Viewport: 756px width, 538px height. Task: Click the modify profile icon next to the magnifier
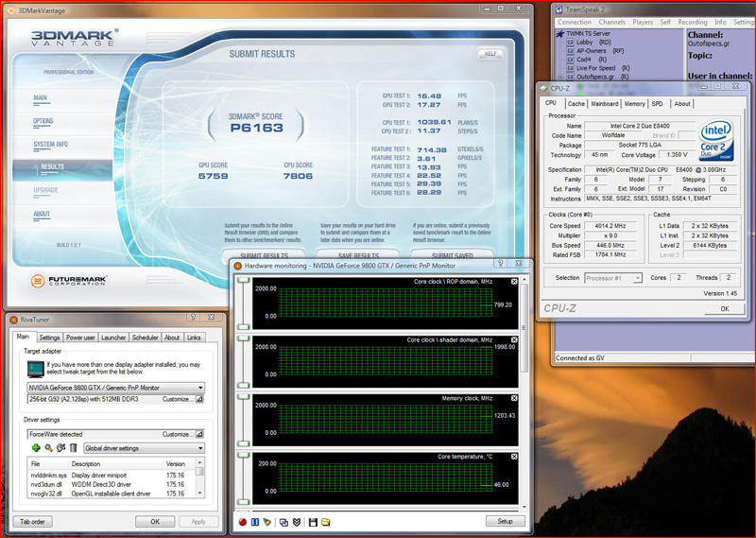coord(60,448)
